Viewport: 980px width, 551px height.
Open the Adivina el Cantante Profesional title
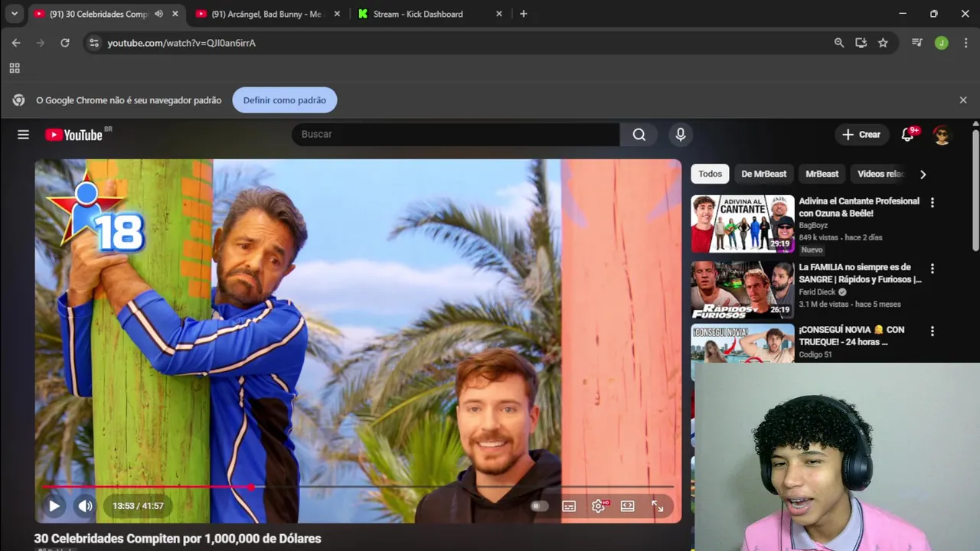point(859,207)
